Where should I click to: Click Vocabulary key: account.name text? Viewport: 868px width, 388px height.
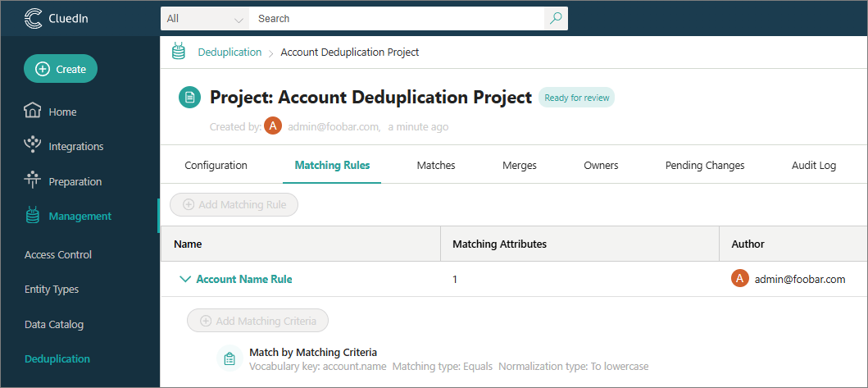318,367
